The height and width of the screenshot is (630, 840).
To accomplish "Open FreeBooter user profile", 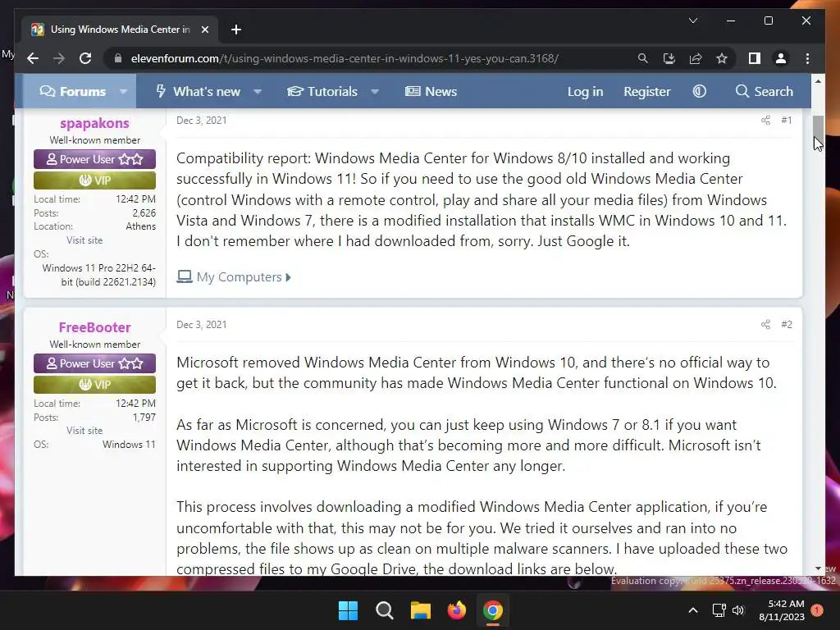I will coord(94,327).
